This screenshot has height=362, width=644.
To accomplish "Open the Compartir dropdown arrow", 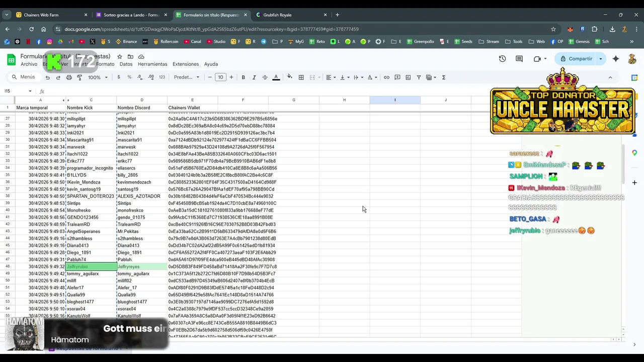I will click(600, 59).
